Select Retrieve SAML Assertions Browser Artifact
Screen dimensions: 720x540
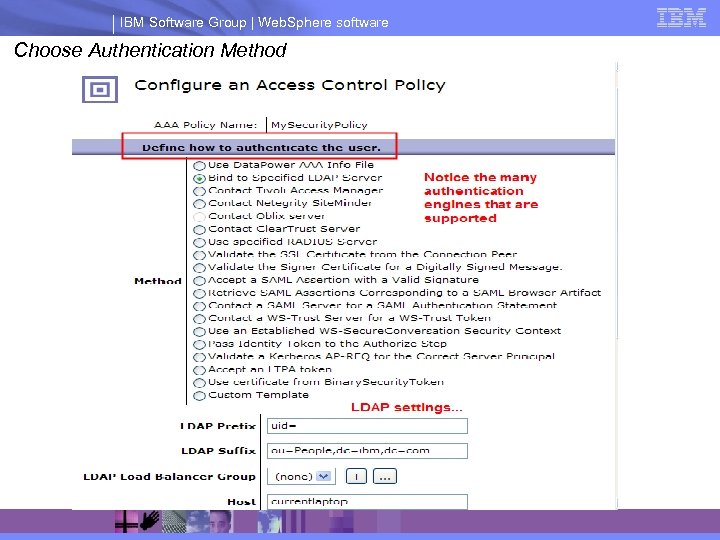point(199,293)
